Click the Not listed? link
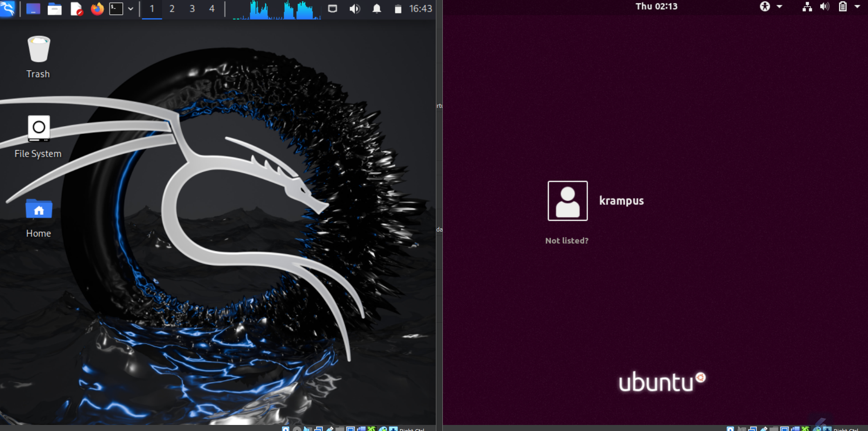The height and width of the screenshot is (431, 868). pyautogui.click(x=567, y=240)
